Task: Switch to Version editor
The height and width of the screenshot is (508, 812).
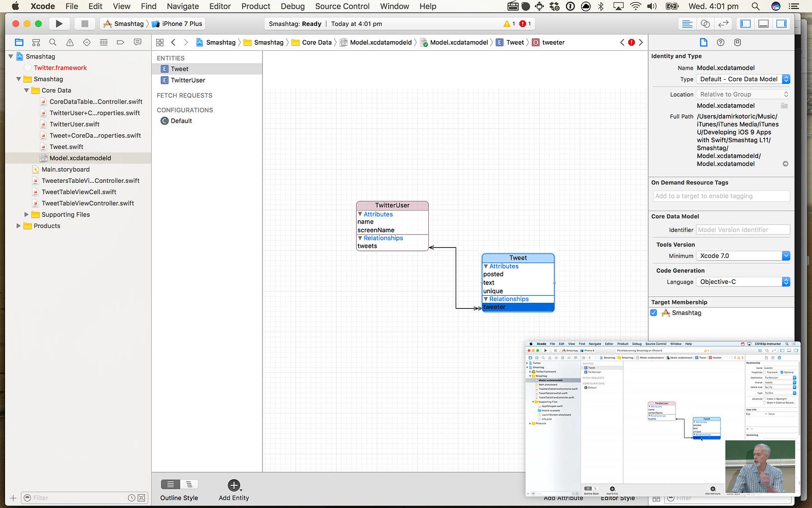Action: (x=723, y=24)
